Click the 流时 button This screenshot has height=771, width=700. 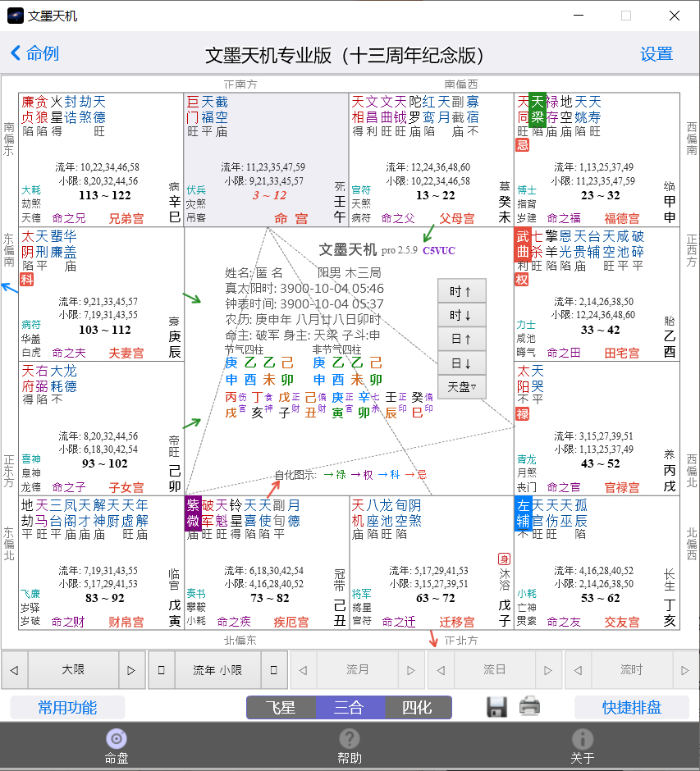(632, 670)
